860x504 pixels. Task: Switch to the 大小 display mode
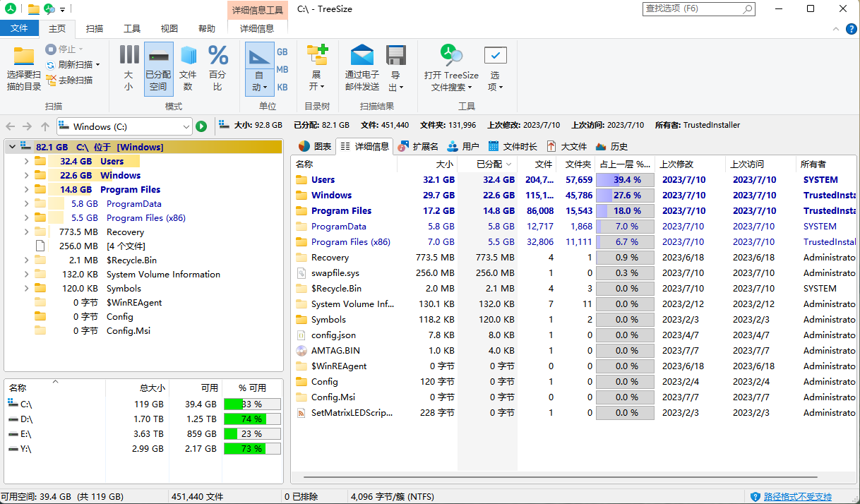coord(129,67)
